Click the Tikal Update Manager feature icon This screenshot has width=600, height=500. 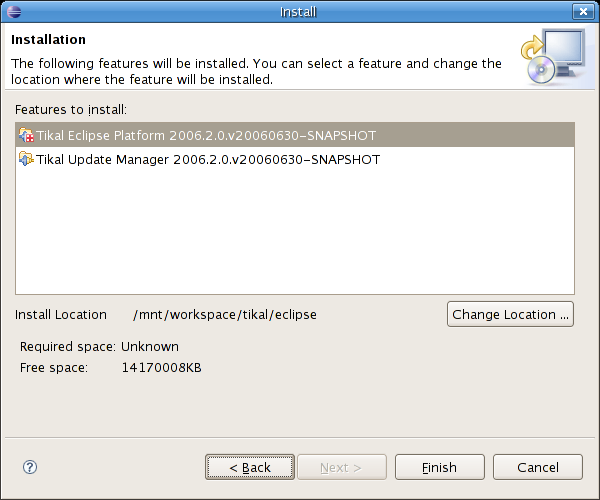(x=26, y=159)
